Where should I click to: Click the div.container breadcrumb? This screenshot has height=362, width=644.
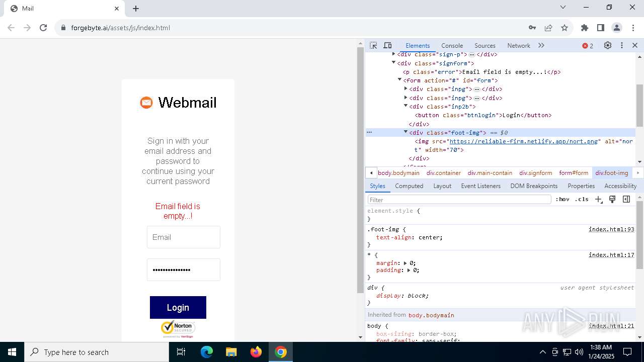pos(444,173)
